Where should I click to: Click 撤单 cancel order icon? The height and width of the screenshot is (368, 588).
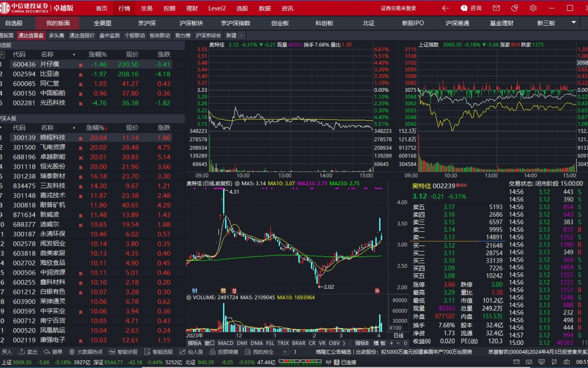click(x=53, y=352)
